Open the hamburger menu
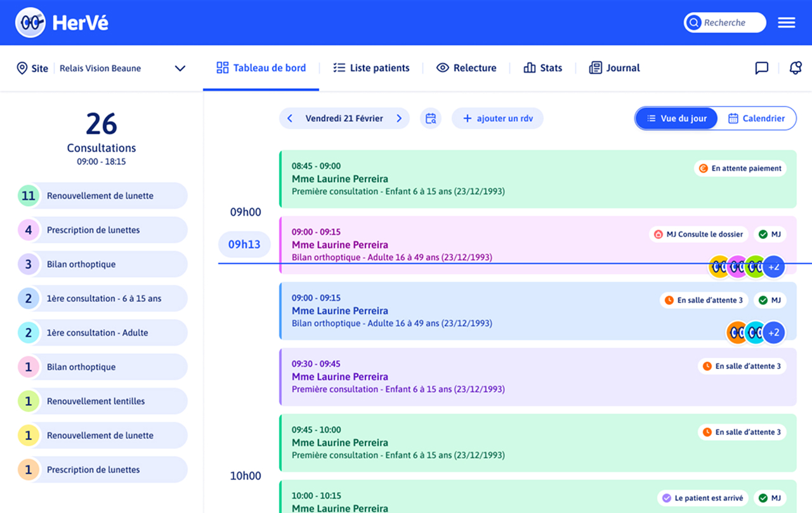 coord(787,23)
